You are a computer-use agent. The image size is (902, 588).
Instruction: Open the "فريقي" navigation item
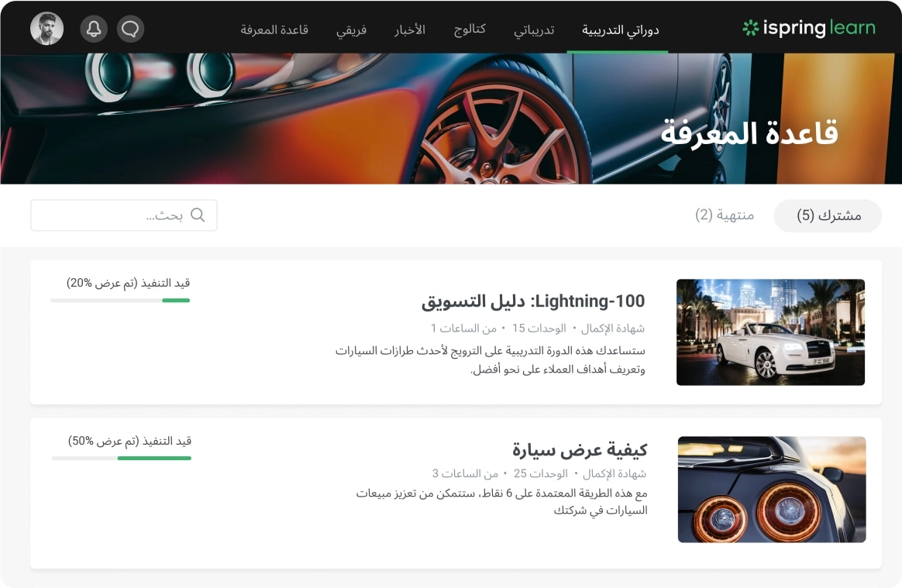point(355,29)
